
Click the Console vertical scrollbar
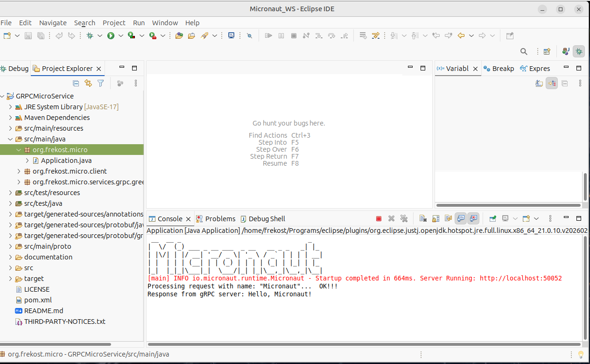click(585, 287)
